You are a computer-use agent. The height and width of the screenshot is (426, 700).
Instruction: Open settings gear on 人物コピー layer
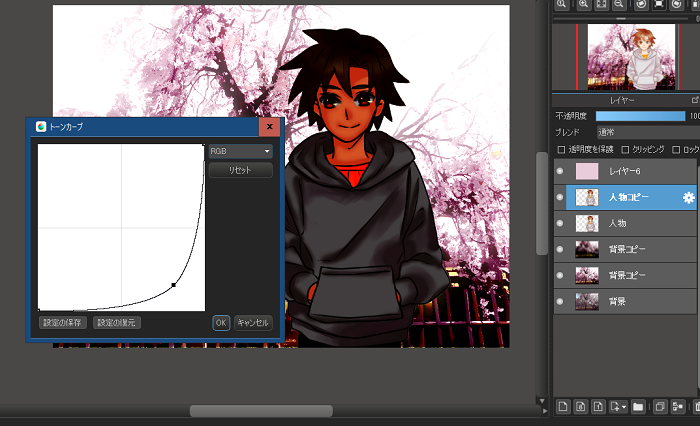click(x=688, y=198)
